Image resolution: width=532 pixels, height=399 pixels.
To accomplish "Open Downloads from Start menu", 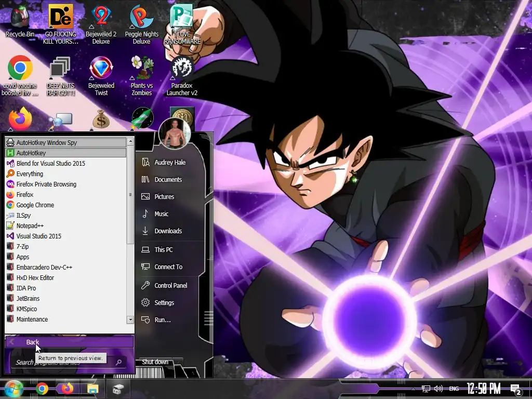I will click(x=170, y=231).
